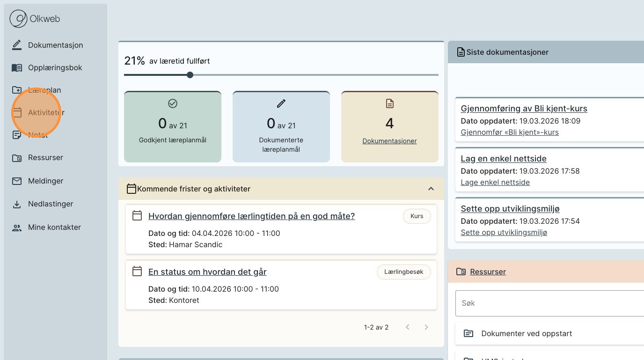The image size is (644, 360).
Task: Collapse the Kommende frister og aktiviteter panel
Action: 431,189
